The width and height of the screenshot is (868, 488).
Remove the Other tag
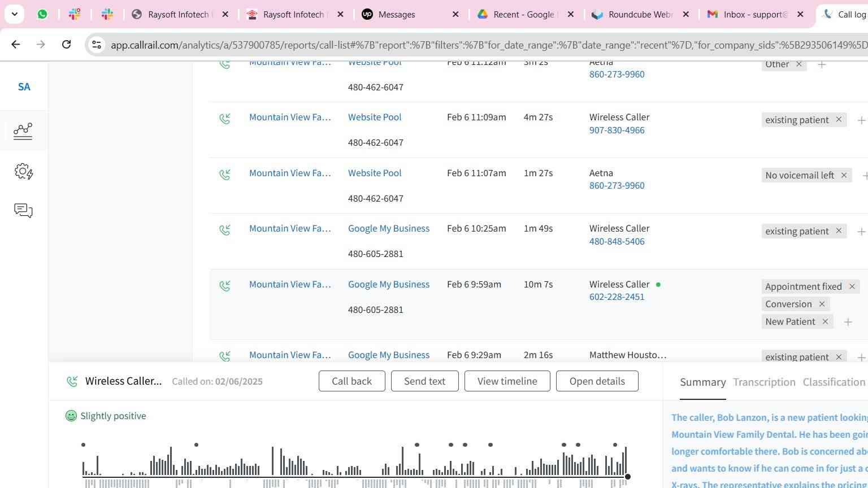coord(799,64)
